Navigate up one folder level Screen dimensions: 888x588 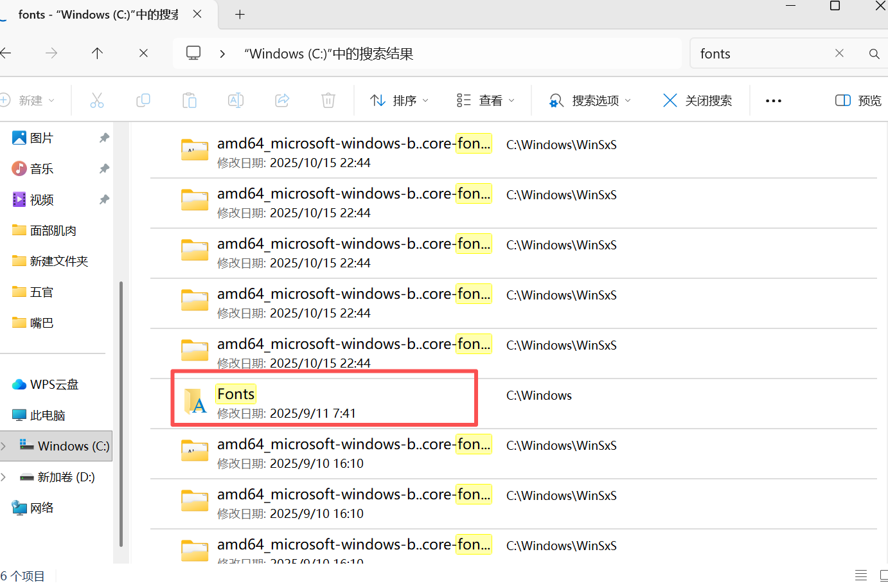click(97, 53)
